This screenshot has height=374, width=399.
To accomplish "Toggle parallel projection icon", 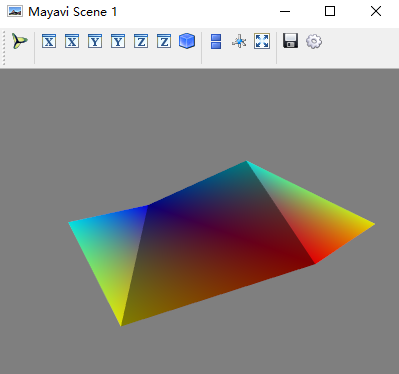I will click(216, 42).
